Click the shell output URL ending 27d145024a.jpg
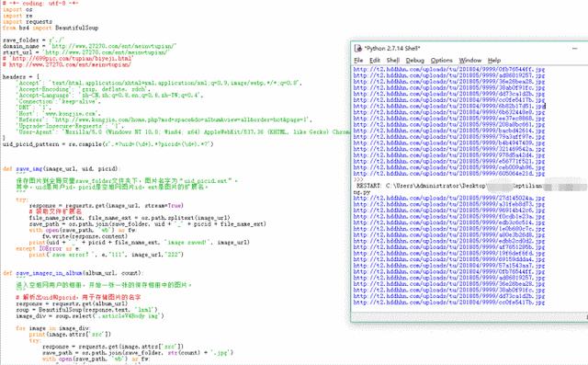The width and height of the screenshot is (588, 365). pos(449,198)
